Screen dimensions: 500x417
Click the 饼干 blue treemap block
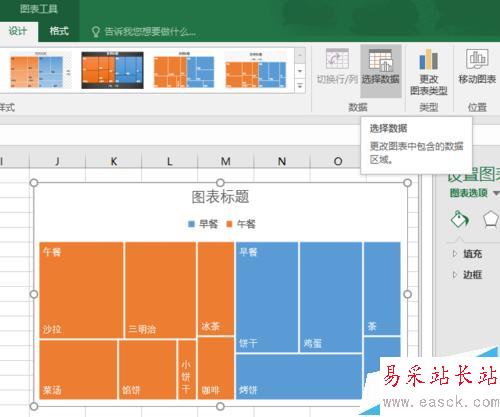pyautogui.click(x=267, y=297)
